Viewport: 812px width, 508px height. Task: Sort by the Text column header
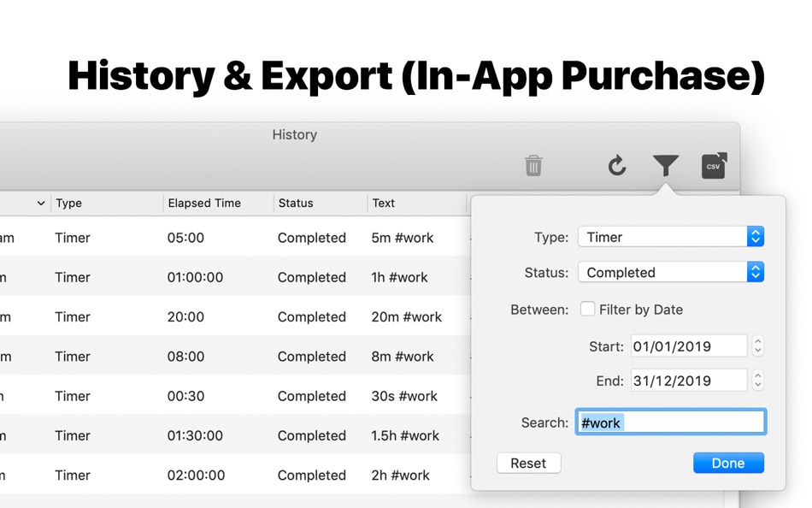click(417, 204)
